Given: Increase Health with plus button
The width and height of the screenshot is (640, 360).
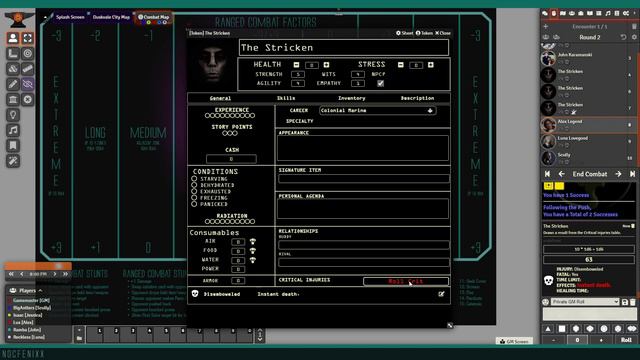Looking at the screenshot, I should 326,65.
